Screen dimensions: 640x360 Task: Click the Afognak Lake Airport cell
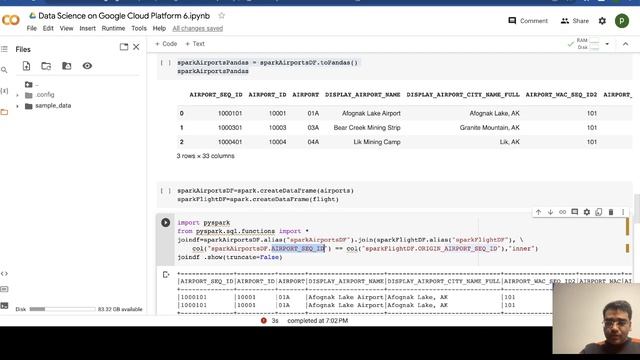tap(371, 113)
